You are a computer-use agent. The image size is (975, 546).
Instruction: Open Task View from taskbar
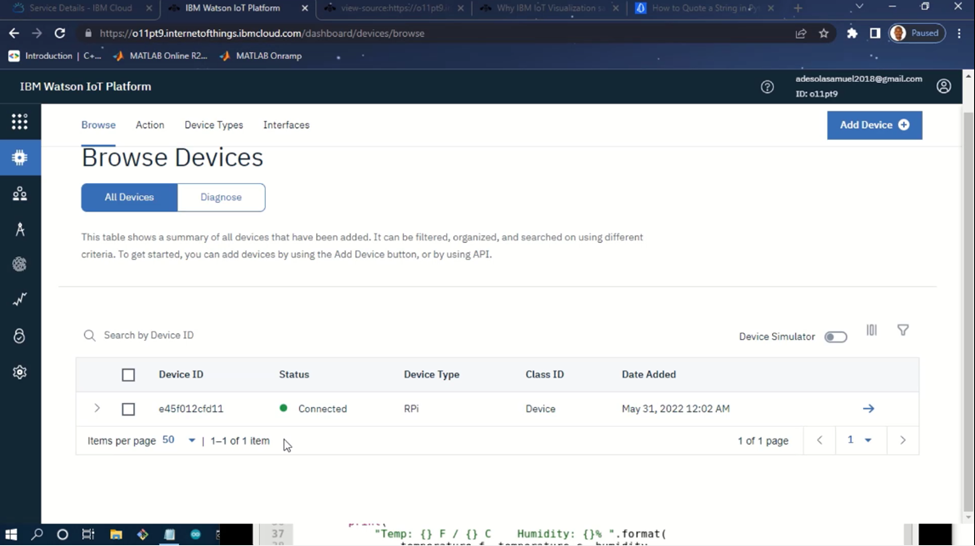pos(88,534)
